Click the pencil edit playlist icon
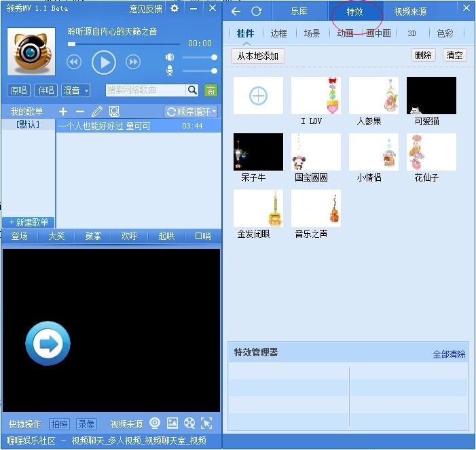The image size is (476, 450). click(x=97, y=111)
